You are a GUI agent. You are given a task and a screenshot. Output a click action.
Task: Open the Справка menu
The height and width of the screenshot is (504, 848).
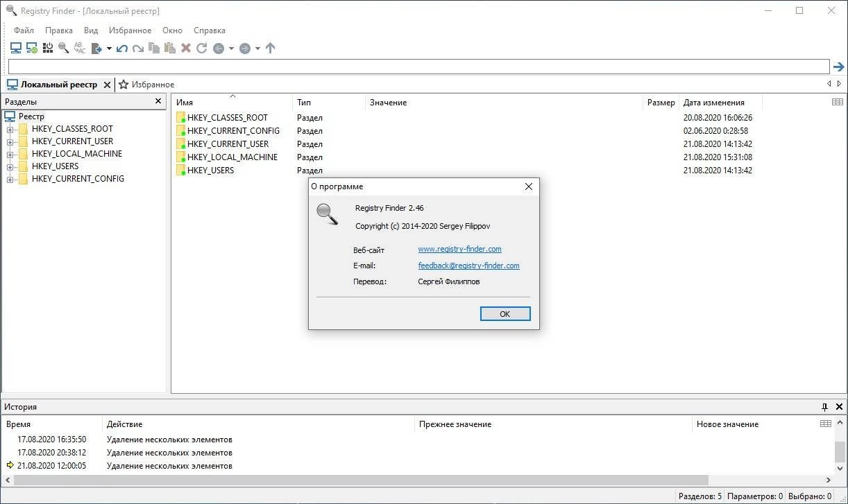coord(210,31)
